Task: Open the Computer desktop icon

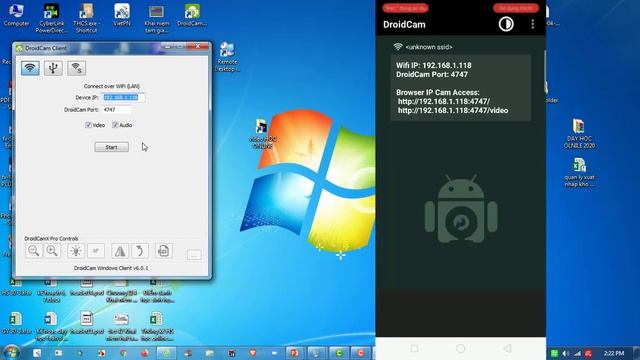Action: tap(16, 15)
